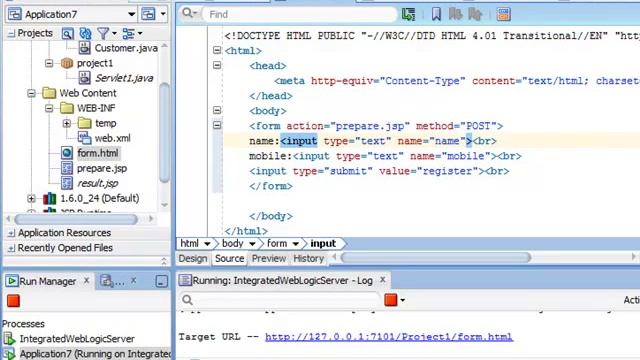Click the green find-next toolbar icon
The height and width of the screenshot is (360, 640).
point(409,14)
